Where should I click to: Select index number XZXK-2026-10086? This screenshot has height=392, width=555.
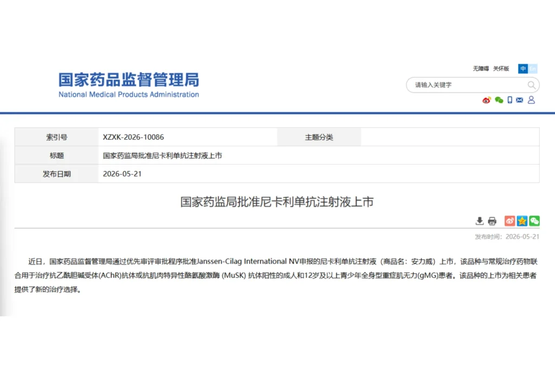(133, 137)
